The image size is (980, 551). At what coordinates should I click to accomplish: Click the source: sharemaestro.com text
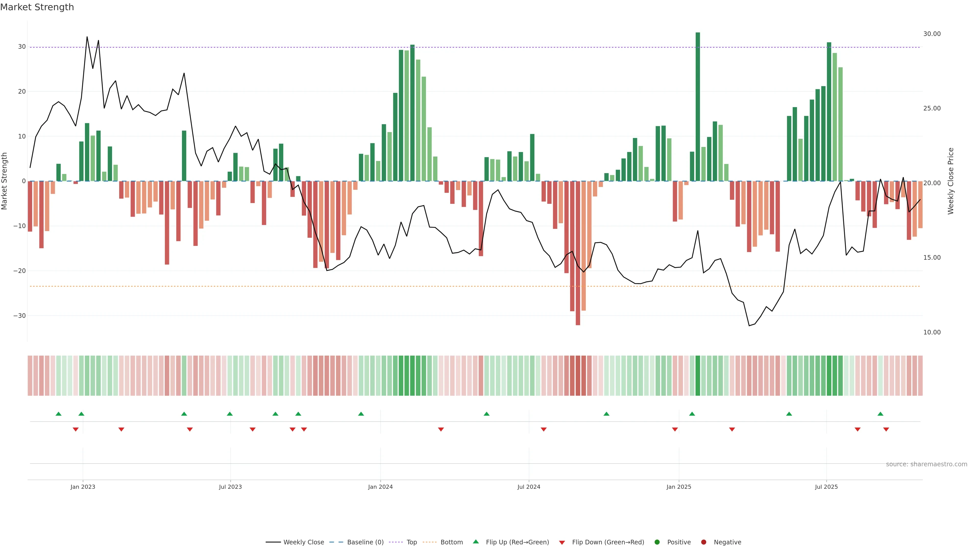[x=926, y=464]
